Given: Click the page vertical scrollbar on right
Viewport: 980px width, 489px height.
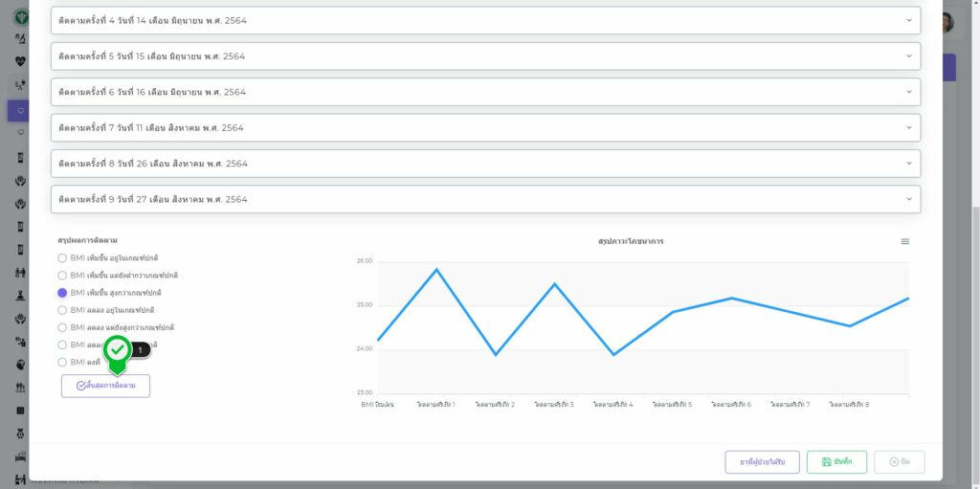Looking at the screenshot, I should coord(974,287).
